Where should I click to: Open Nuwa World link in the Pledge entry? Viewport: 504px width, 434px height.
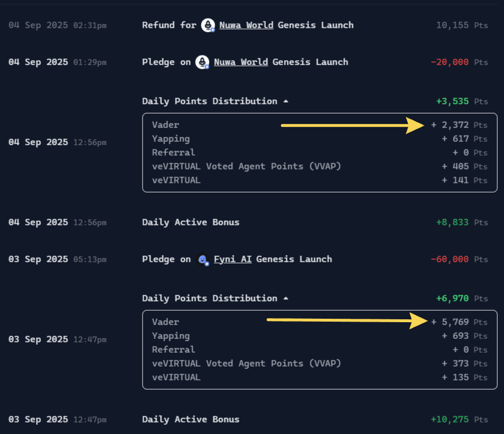point(240,62)
